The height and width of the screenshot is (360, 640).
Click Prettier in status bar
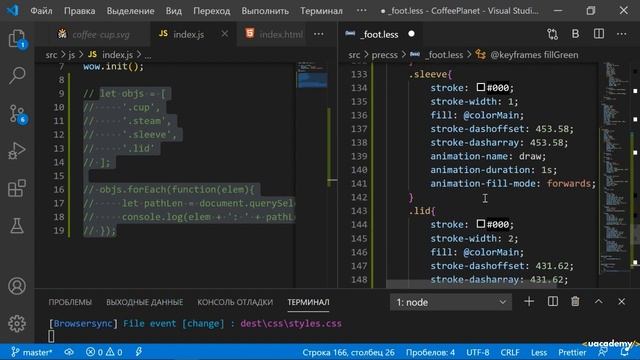[572, 352]
